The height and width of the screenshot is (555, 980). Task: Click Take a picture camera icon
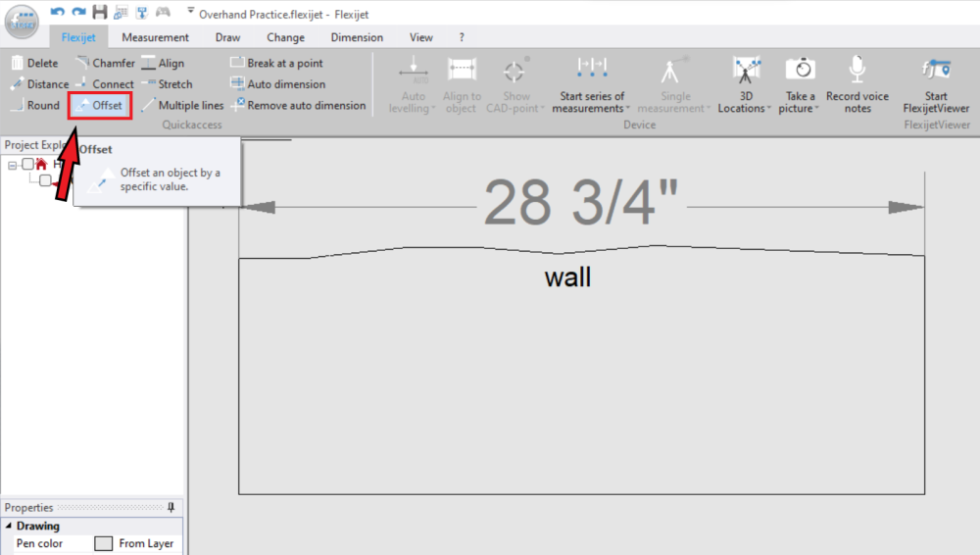point(800,70)
